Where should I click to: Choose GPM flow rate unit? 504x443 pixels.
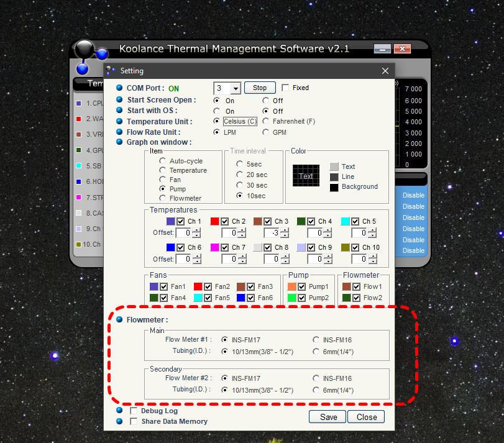265,132
